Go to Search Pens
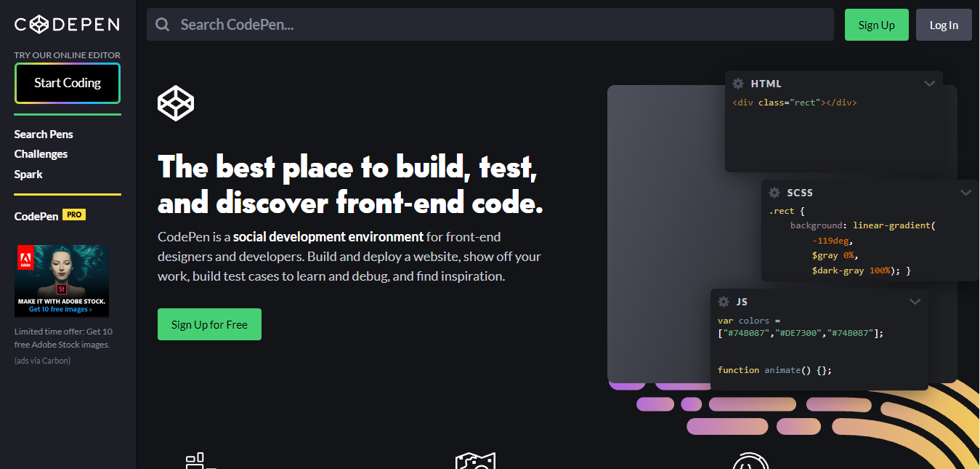 44,134
